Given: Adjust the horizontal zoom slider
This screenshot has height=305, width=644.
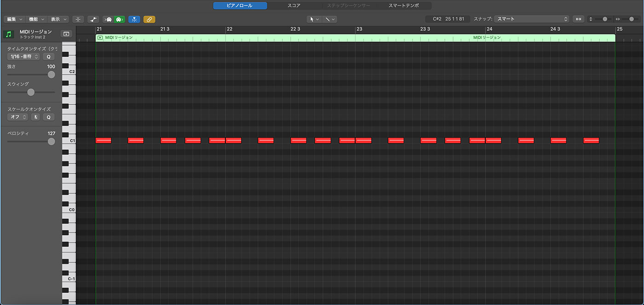Looking at the screenshot, I should (x=631, y=19).
